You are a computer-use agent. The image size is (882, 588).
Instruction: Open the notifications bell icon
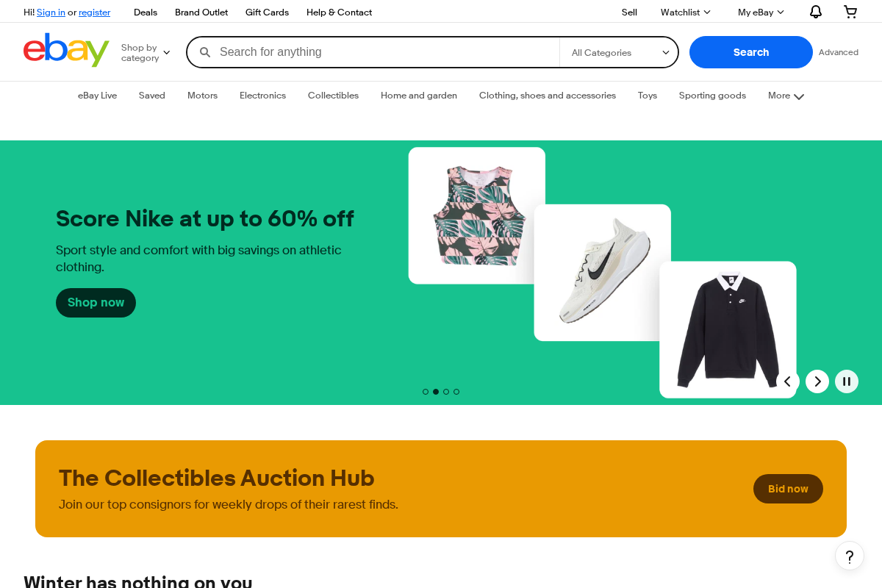coord(816,12)
